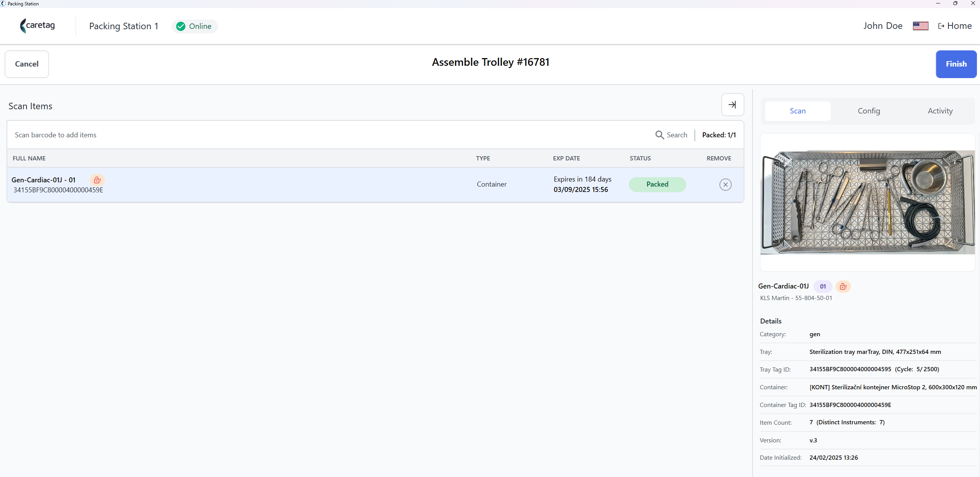Focus the scan barcode input field

(331, 135)
